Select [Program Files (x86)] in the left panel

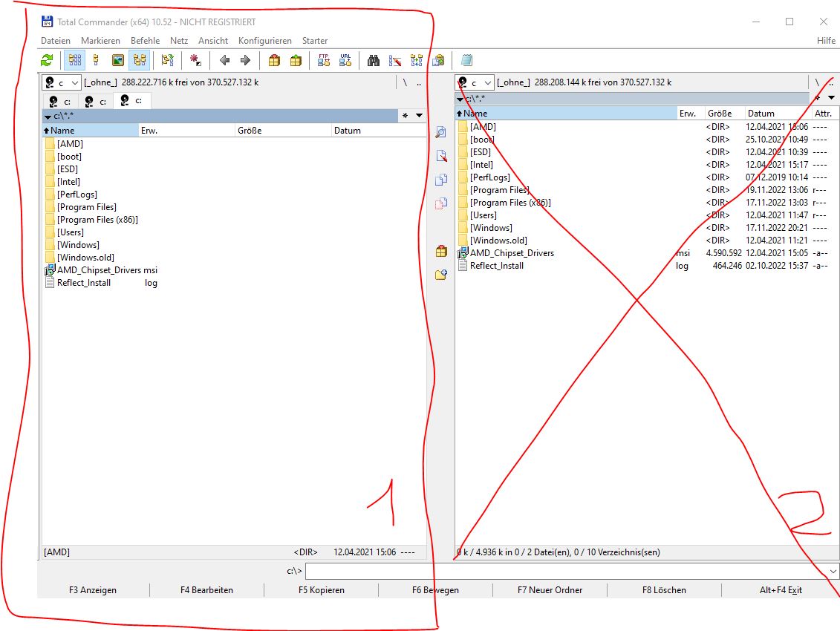[x=97, y=220]
